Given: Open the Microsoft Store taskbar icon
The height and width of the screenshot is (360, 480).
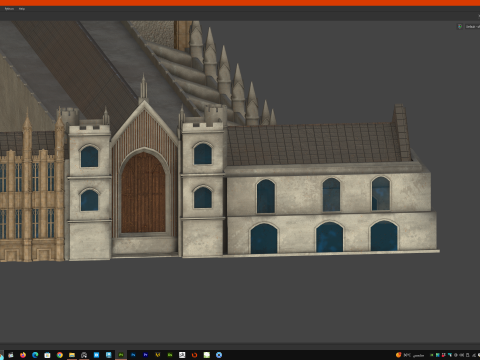Looking at the screenshot, I should tap(47, 355).
